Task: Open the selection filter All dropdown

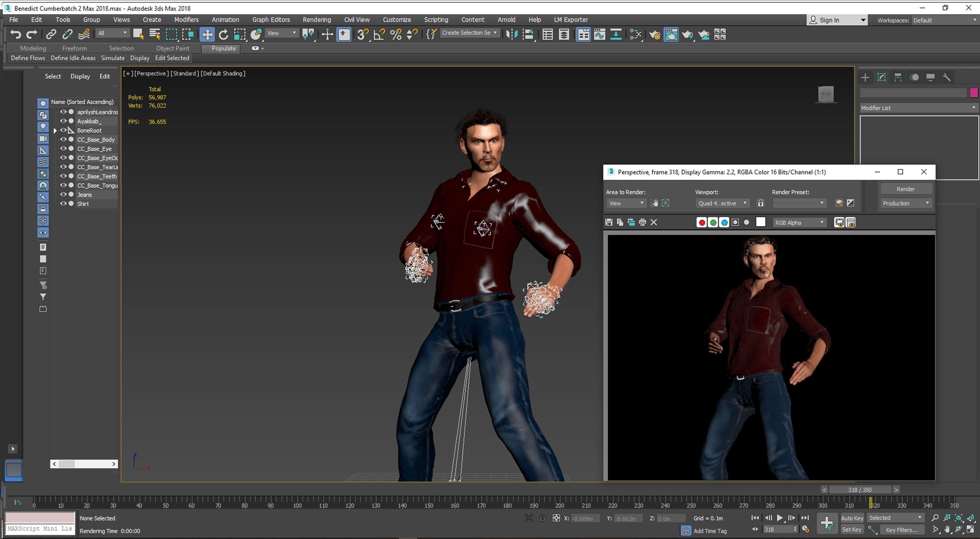Action: pyautogui.click(x=112, y=33)
